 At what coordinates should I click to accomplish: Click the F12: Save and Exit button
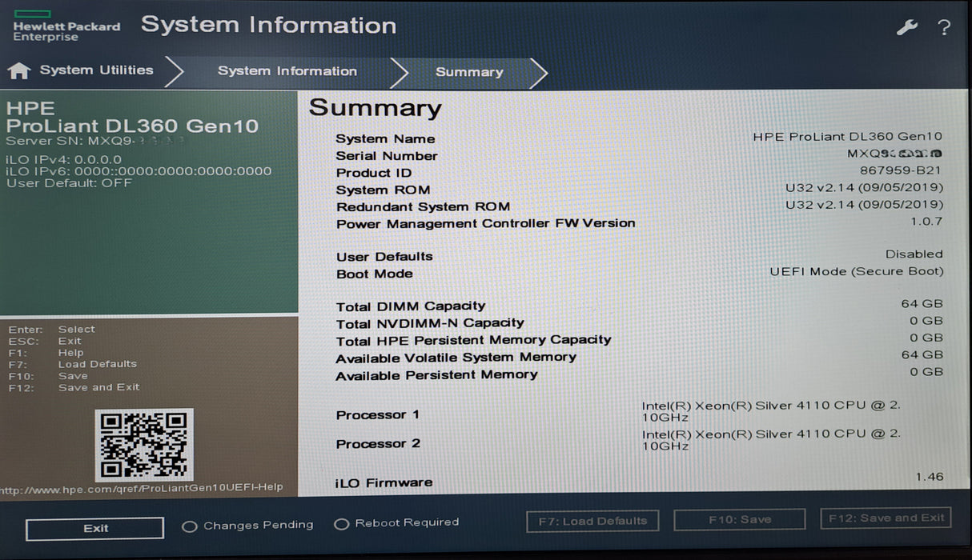(x=886, y=518)
